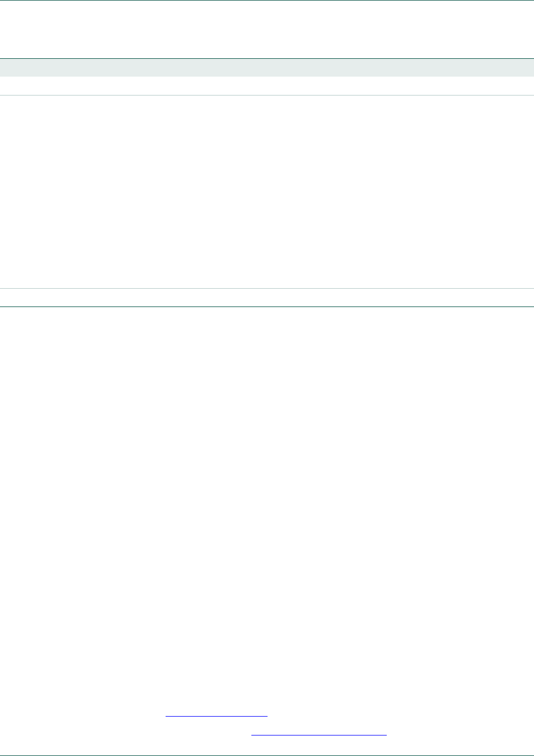Open the longer underlined link at the bottom
Image resolution: width=534 pixels, height=756 pixels.
[319, 731]
